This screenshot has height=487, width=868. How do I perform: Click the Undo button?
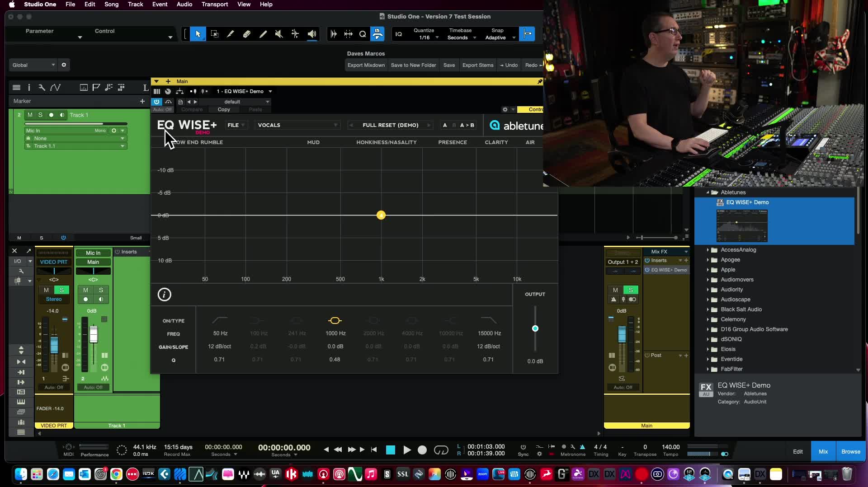pyautogui.click(x=509, y=65)
